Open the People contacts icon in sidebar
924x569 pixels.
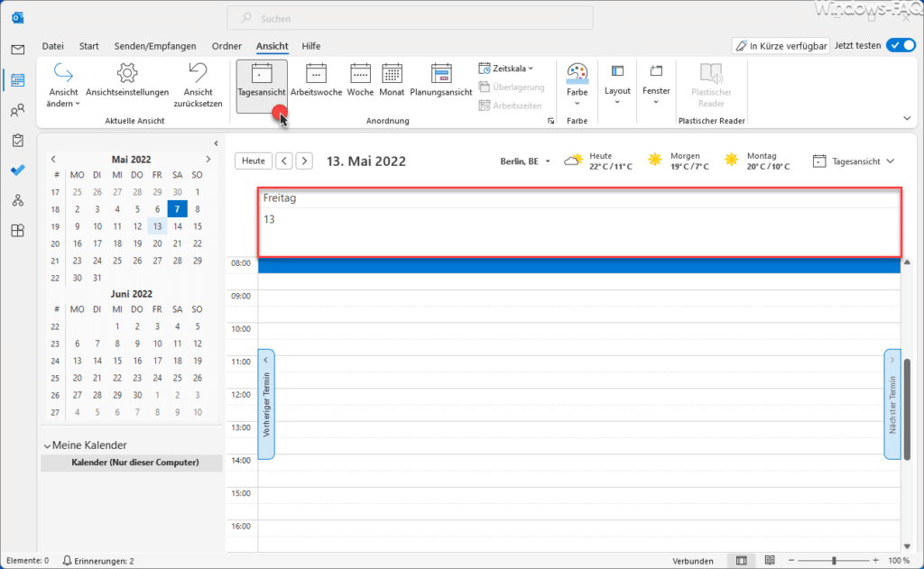pyautogui.click(x=18, y=110)
